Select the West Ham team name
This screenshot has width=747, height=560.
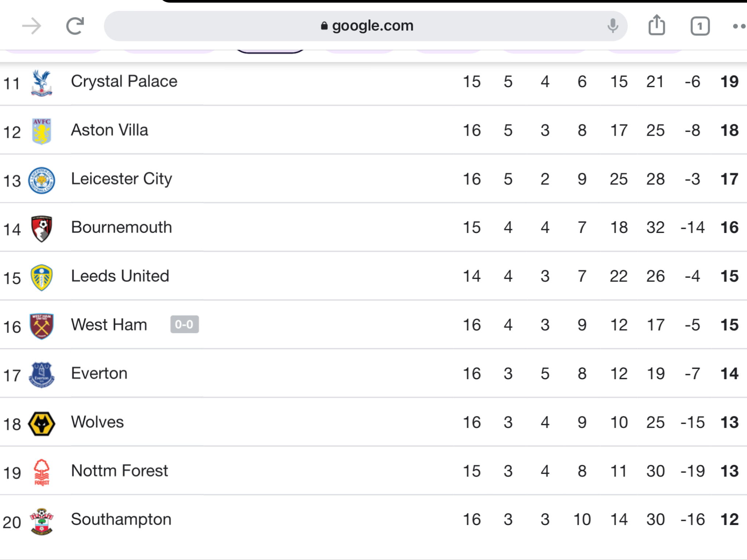click(109, 324)
